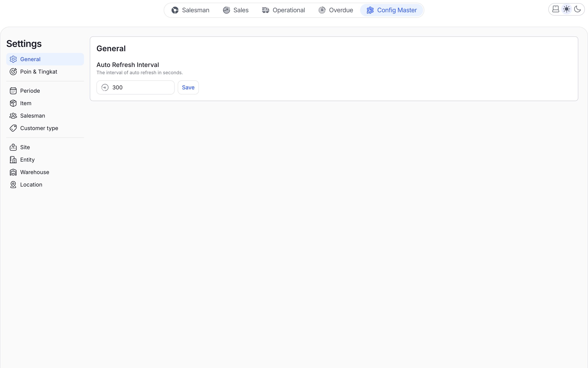Click the Salesman pie chart icon
This screenshot has height=368, width=588.
click(x=175, y=10)
